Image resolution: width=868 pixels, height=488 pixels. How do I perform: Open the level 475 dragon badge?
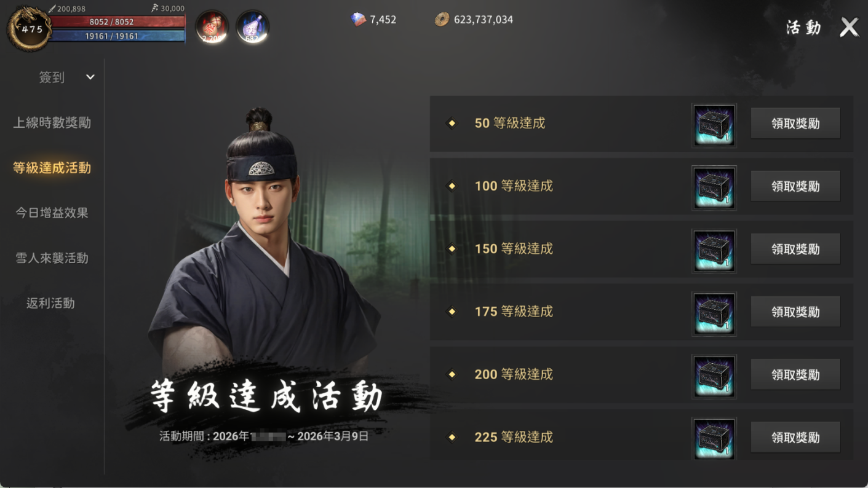(29, 28)
